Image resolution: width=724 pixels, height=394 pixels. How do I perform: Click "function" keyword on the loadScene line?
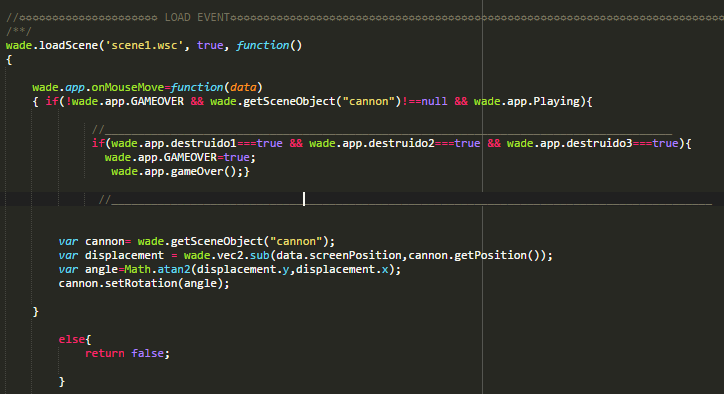[263, 45]
